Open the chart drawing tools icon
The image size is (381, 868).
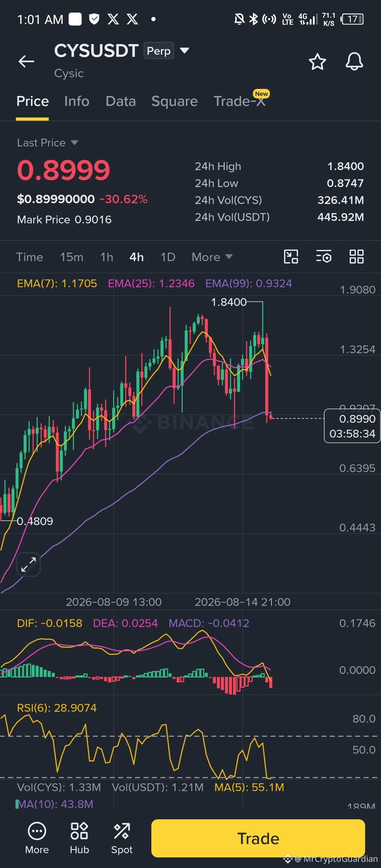(x=291, y=257)
